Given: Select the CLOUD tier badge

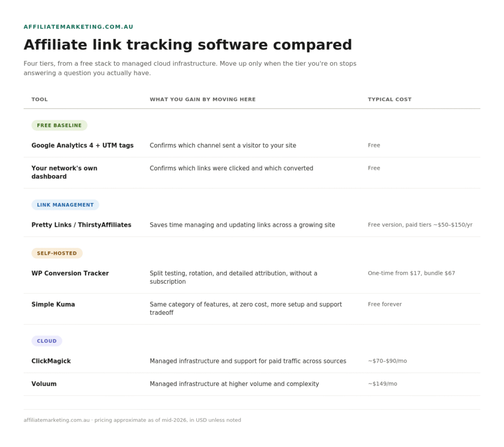Looking at the screenshot, I should tap(47, 341).
